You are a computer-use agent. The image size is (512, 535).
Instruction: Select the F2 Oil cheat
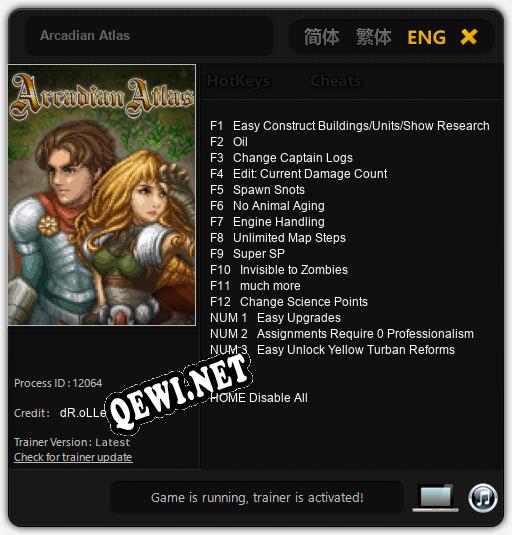point(229,142)
